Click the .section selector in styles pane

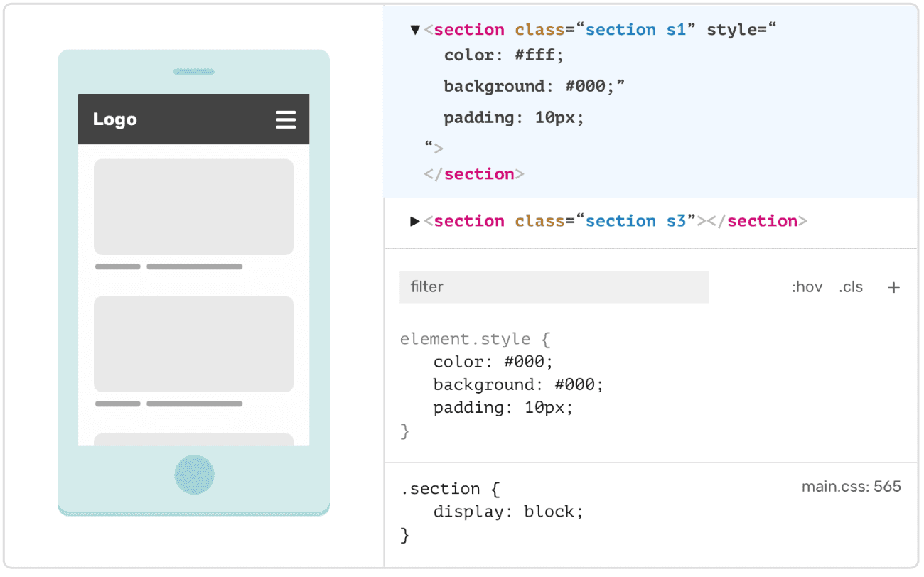(x=441, y=489)
